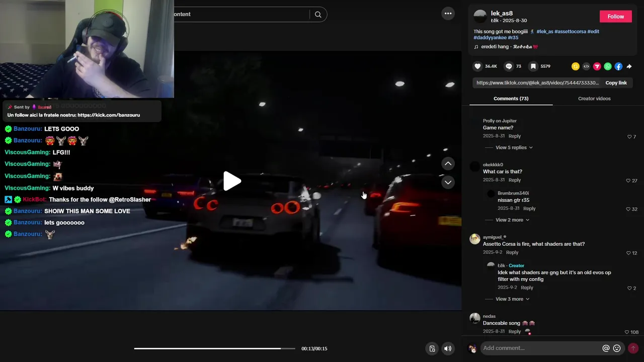
Task: Click the lek_as8 profile avatar
Action: 480,17
